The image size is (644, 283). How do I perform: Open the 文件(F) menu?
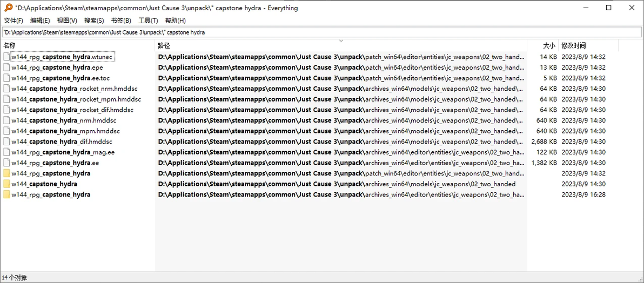[14, 21]
